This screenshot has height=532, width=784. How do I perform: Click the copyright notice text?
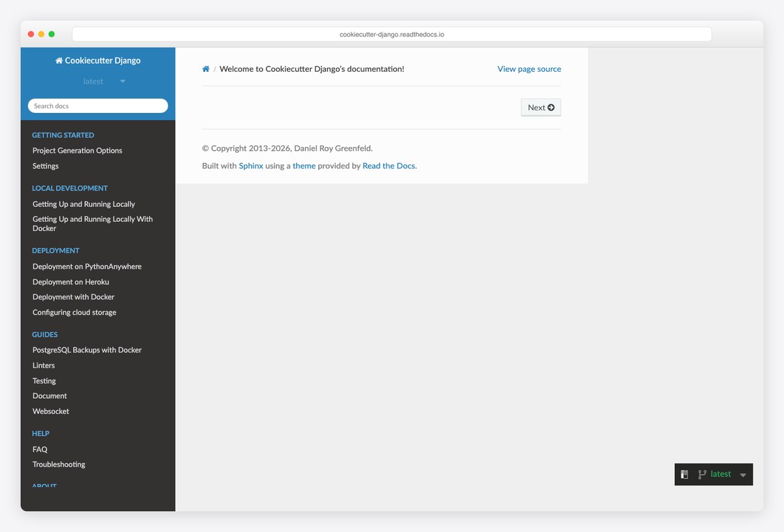[x=287, y=149]
